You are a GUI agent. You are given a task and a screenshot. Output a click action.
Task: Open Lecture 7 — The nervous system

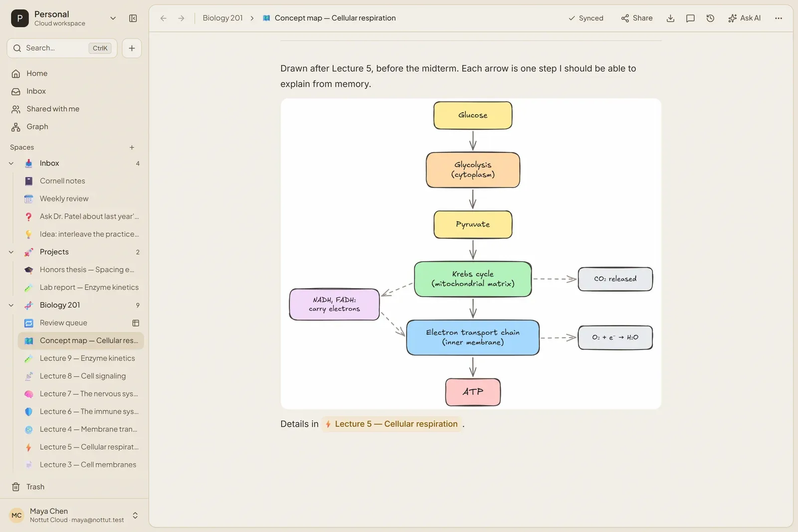pos(81,394)
